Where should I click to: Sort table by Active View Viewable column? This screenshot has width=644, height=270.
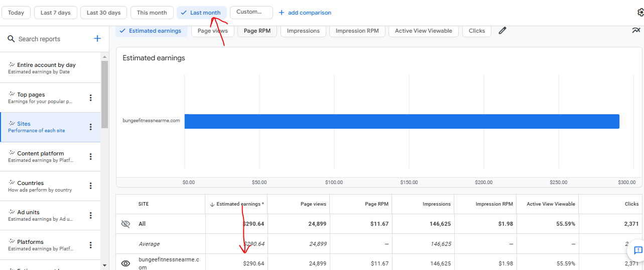[551, 204]
